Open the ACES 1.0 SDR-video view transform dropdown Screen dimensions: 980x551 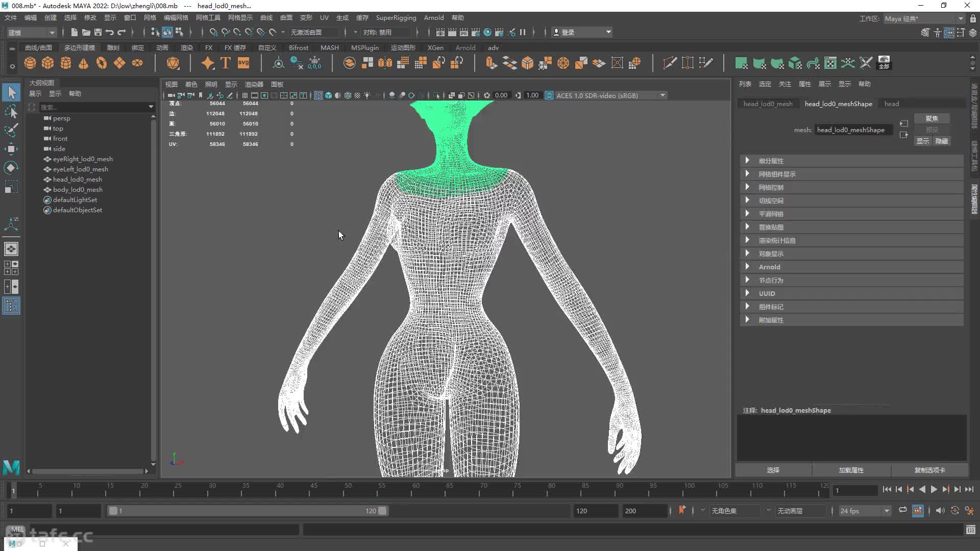662,95
